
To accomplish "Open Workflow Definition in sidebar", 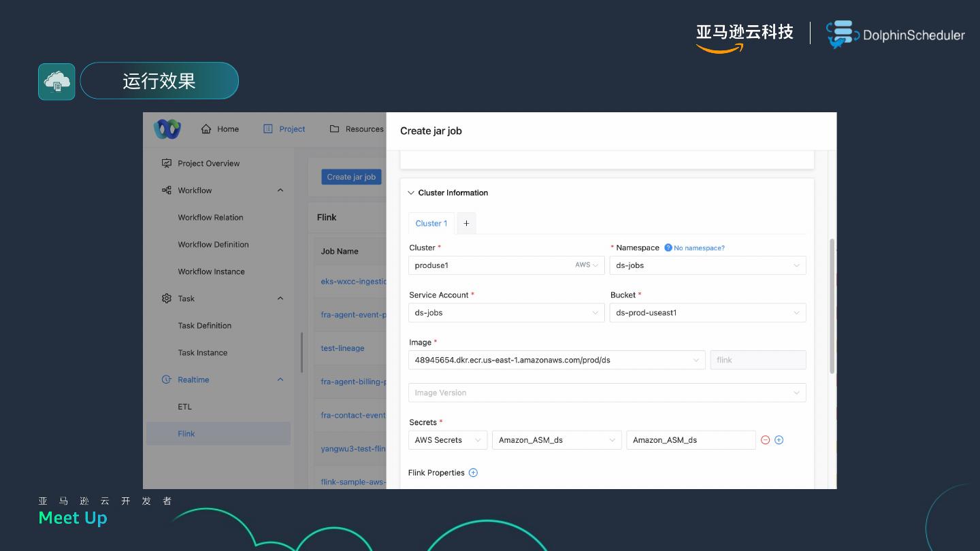I will (x=213, y=244).
